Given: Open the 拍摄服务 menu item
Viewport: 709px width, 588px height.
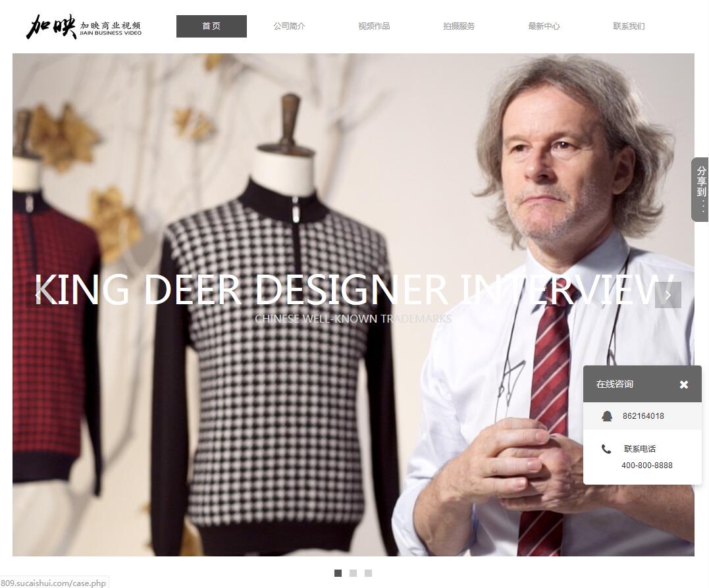Looking at the screenshot, I should (459, 26).
